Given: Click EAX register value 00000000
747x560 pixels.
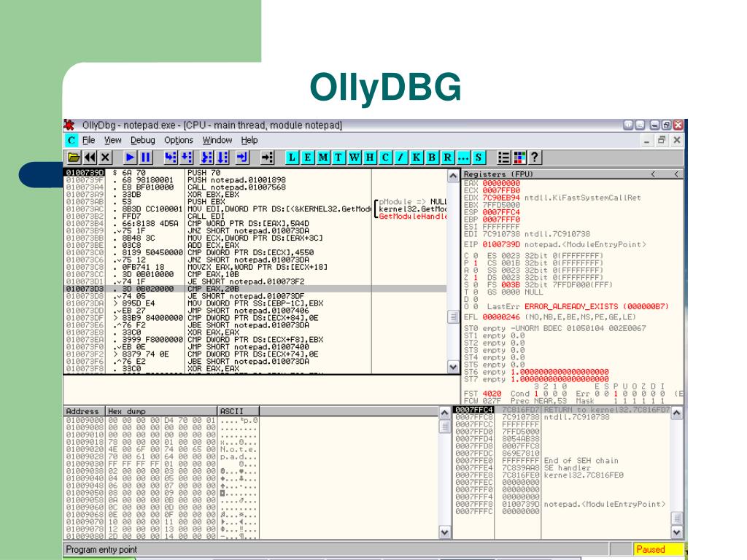Looking at the screenshot, I should tap(501, 183).
